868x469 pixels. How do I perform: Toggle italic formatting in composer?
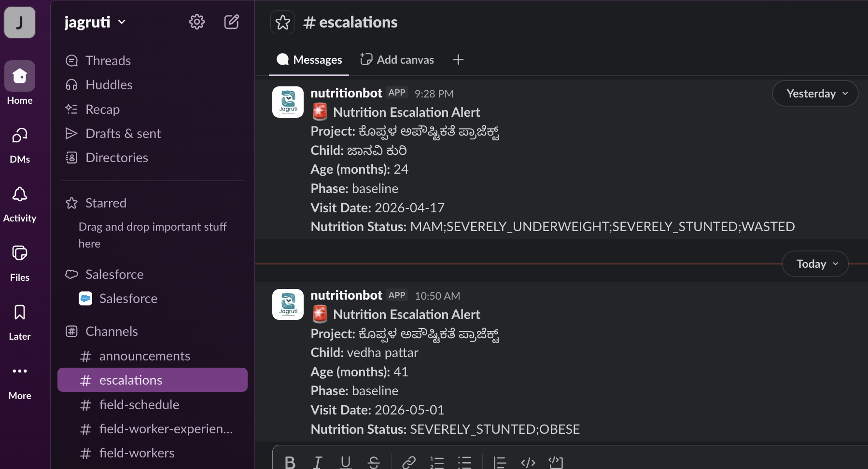tap(318, 462)
